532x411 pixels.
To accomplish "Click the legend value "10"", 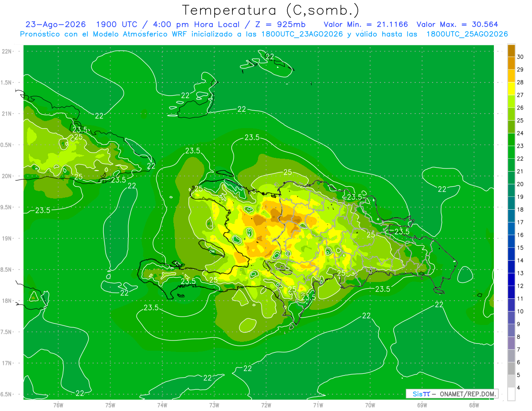I will [x=520, y=312].
